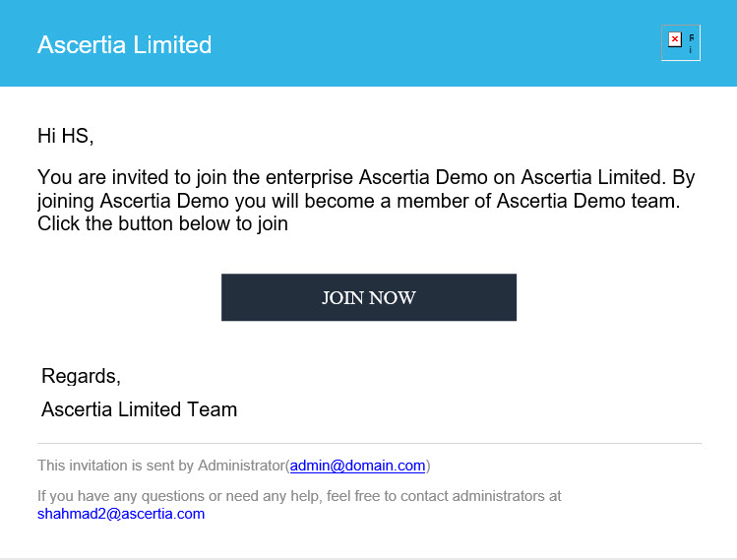Click the "Hi HS," greeting text
The width and height of the screenshot is (737, 560).
click(x=65, y=136)
